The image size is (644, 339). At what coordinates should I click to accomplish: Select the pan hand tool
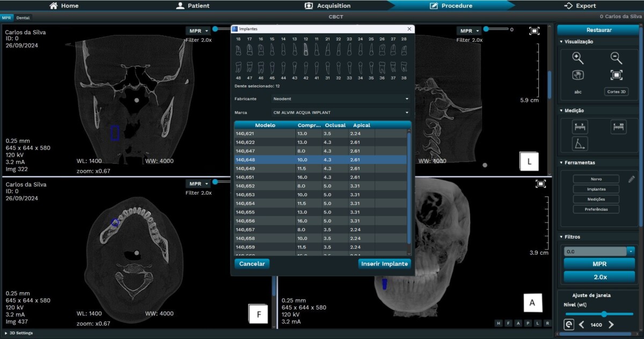(x=577, y=75)
